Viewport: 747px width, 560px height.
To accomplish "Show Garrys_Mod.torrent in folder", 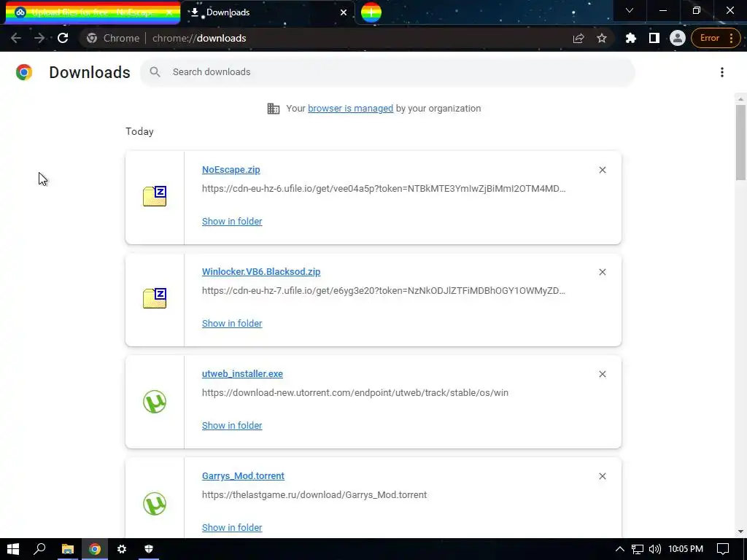I will 232,527.
